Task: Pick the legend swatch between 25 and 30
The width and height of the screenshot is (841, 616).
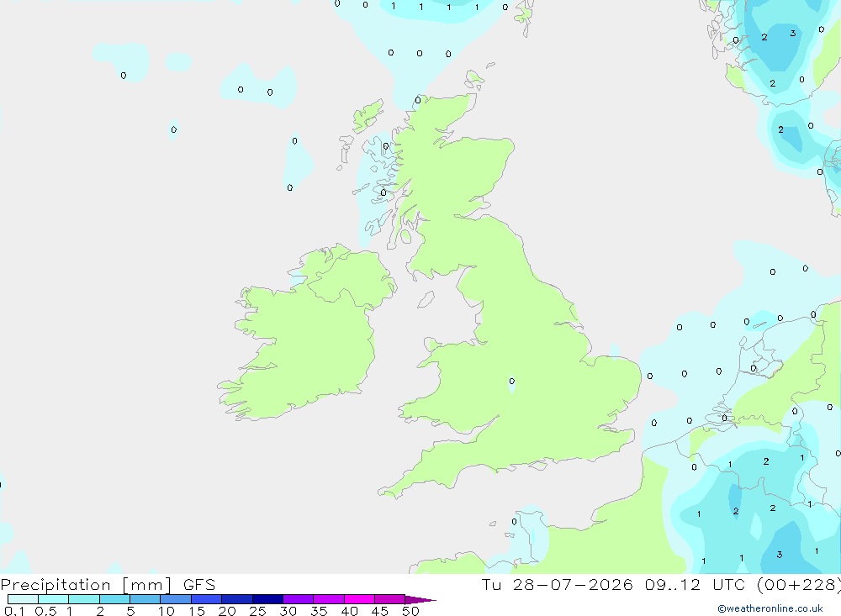Action: (x=267, y=599)
